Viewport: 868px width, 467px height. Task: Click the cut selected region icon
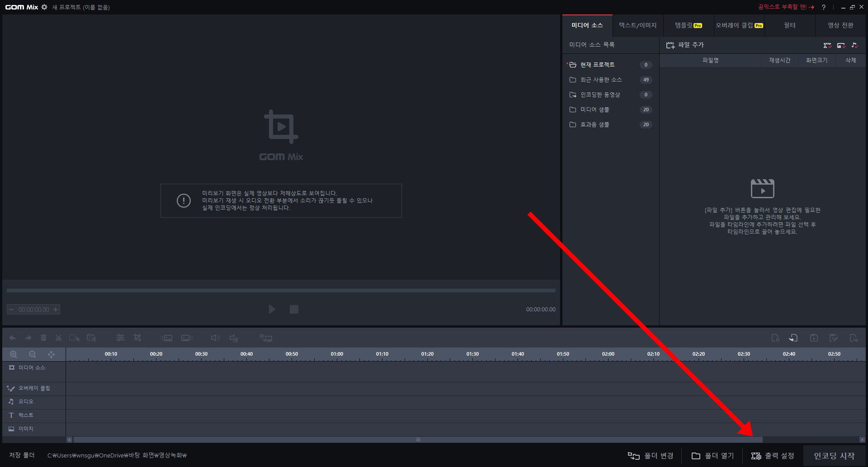[91, 338]
